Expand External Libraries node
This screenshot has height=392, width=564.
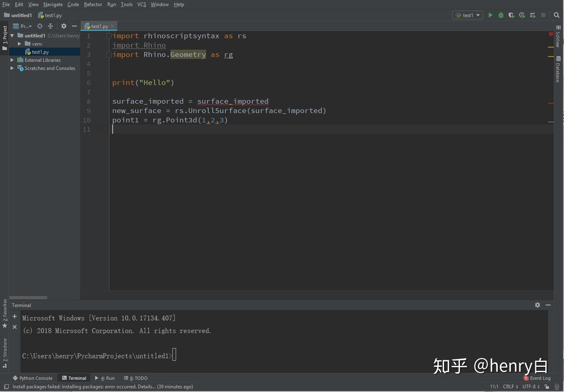tap(12, 60)
